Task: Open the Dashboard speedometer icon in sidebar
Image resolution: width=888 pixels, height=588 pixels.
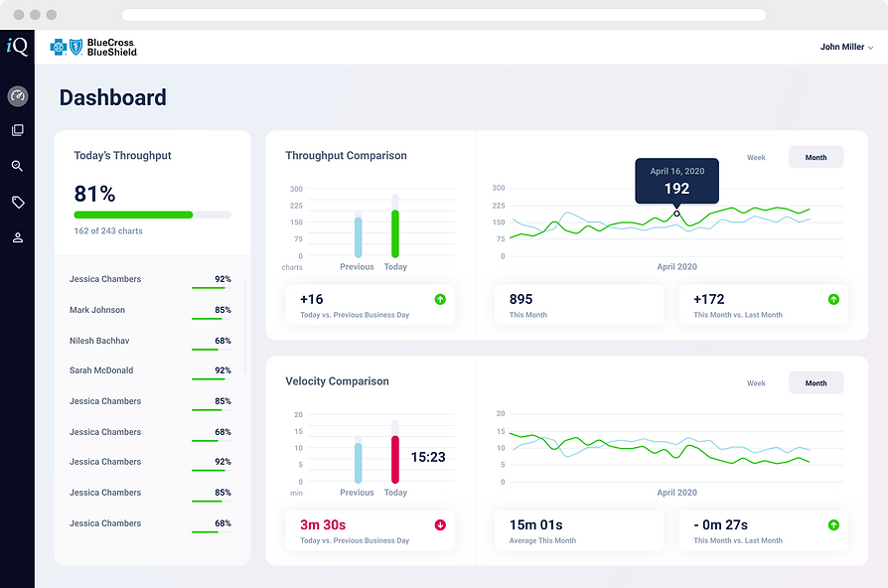Action: [17, 96]
